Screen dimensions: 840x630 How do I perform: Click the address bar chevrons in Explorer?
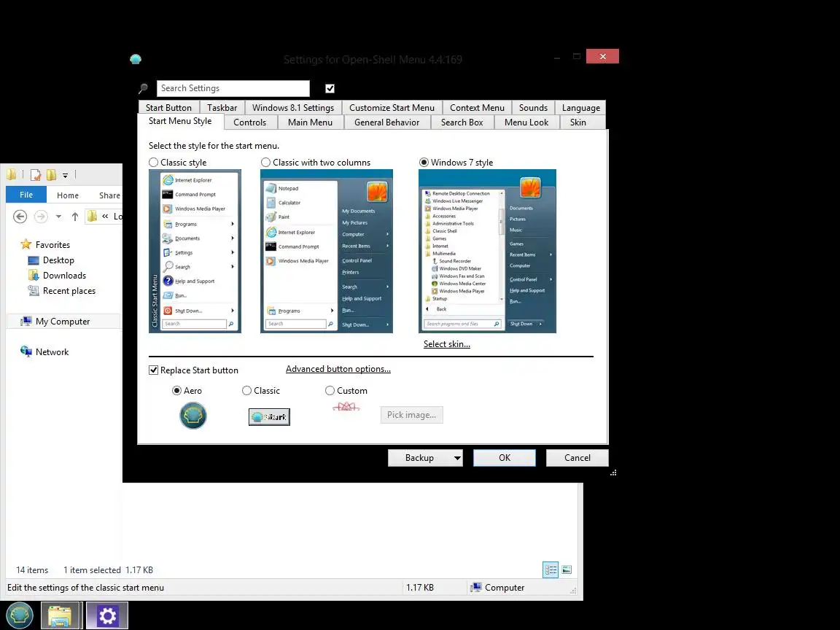point(105,217)
